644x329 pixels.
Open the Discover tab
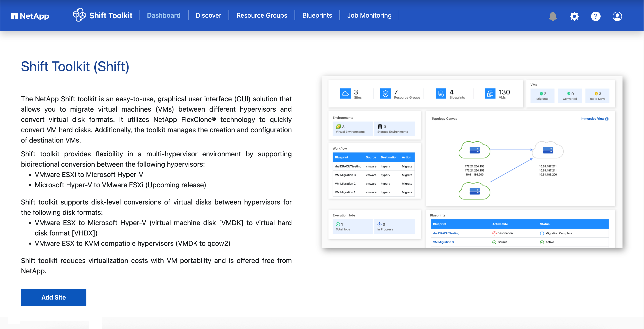tap(208, 15)
